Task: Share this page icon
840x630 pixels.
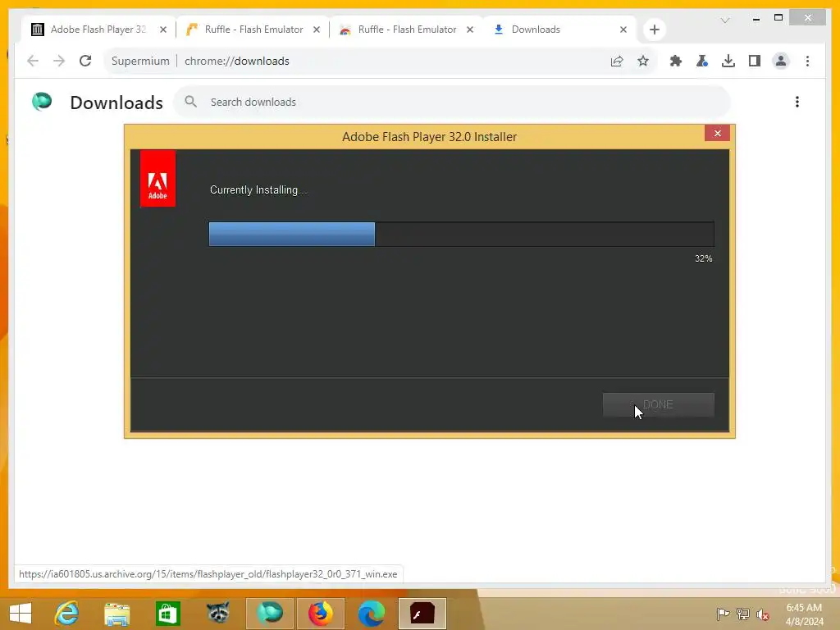Action: point(617,61)
